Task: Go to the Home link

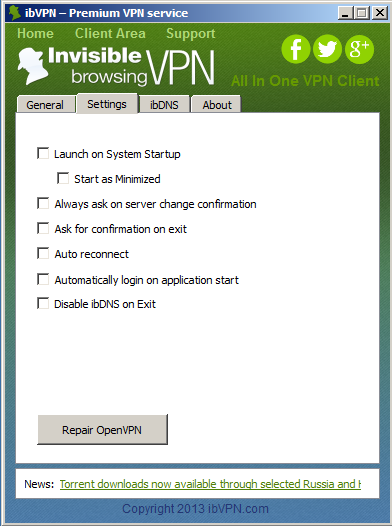Action: [x=35, y=33]
